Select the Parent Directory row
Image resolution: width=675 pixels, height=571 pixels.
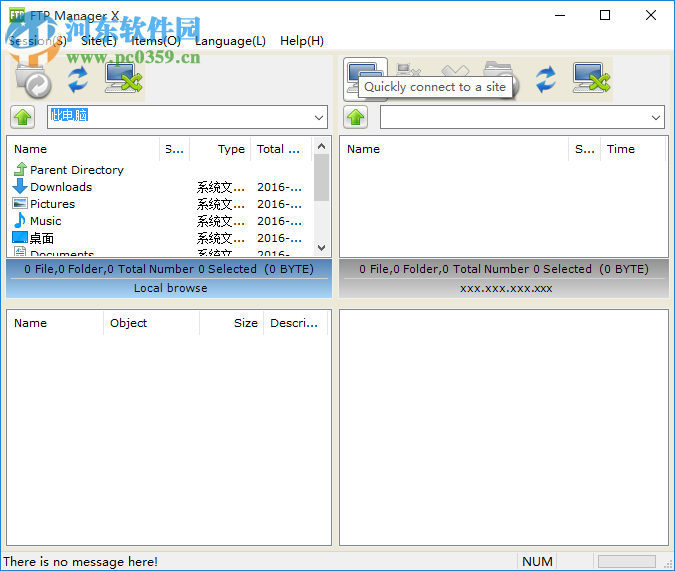pos(161,170)
